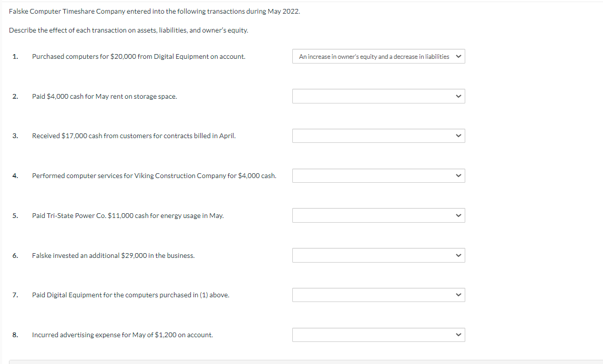The height and width of the screenshot is (364, 603).
Task: Open the dropdown beside the Digital Equipment payment transaction
Action: (378, 295)
